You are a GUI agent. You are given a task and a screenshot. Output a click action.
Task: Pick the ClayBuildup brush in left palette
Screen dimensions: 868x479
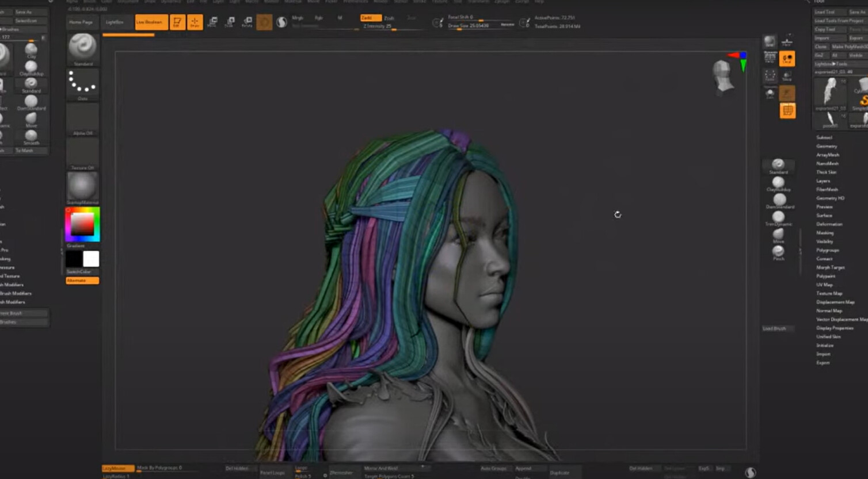click(x=31, y=68)
